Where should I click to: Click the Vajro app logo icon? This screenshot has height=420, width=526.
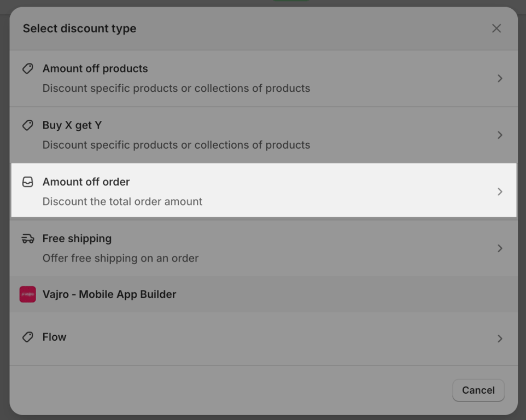coord(28,294)
